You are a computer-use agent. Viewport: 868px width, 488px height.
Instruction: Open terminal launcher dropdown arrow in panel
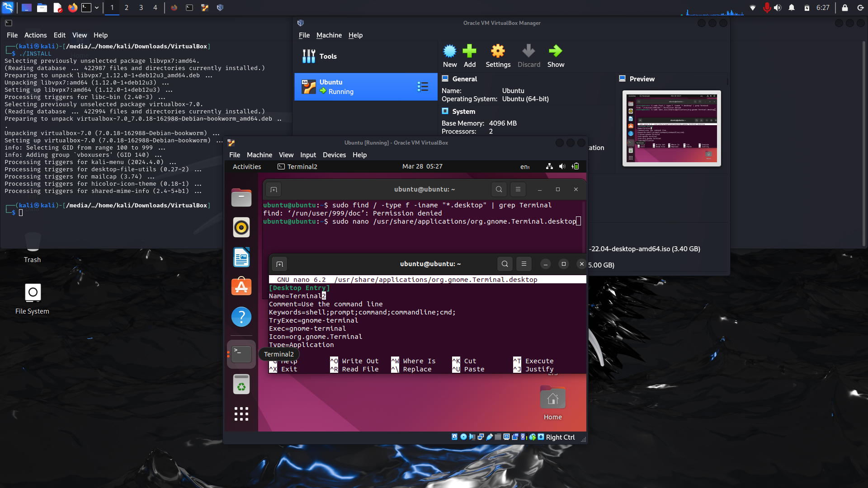tap(97, 8)
